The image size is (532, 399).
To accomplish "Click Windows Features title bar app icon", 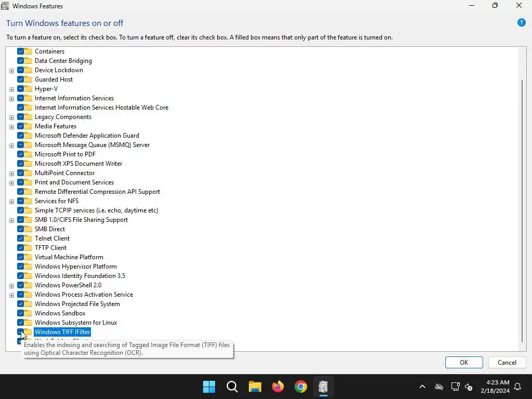I will [5, 6].
